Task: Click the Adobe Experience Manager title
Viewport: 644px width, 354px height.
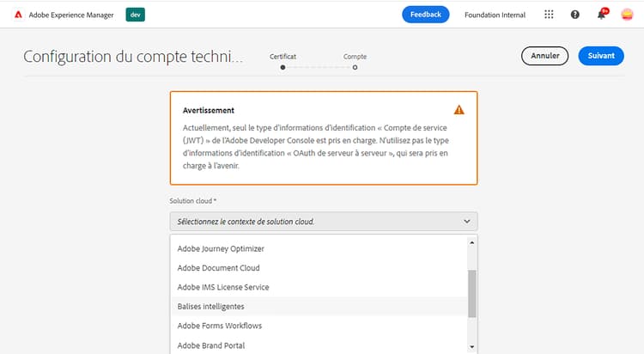Action: [x=71, y=15]
